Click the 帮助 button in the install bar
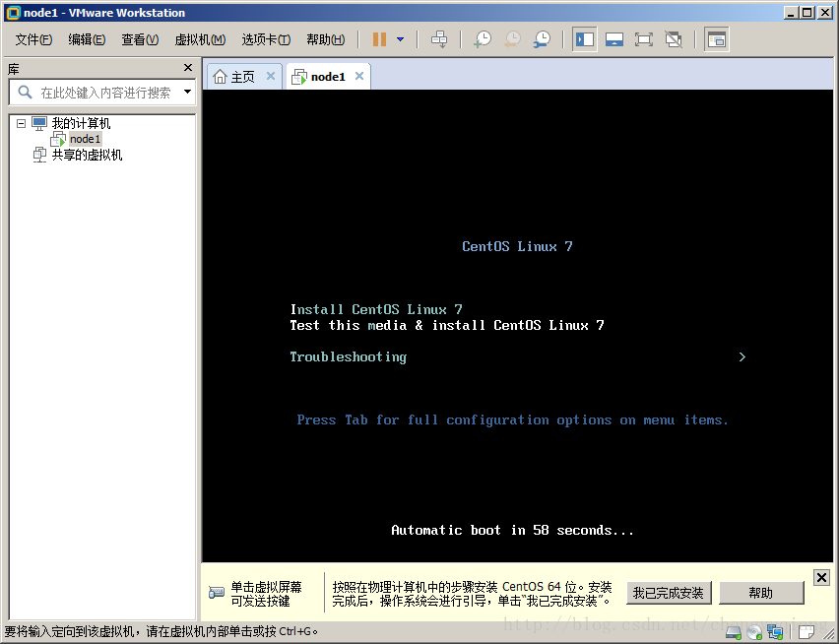 (x=761, y=593)
